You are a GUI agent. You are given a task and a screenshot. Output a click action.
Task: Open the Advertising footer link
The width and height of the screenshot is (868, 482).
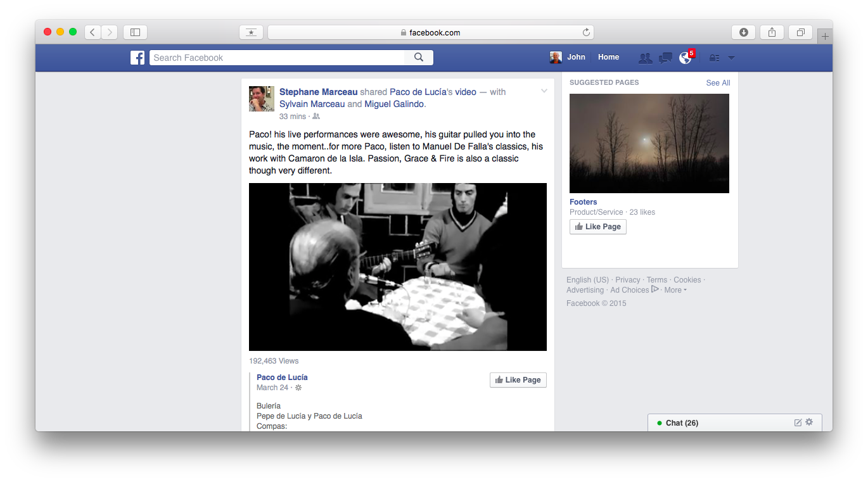pyautogui.click(x=585, y=290)
